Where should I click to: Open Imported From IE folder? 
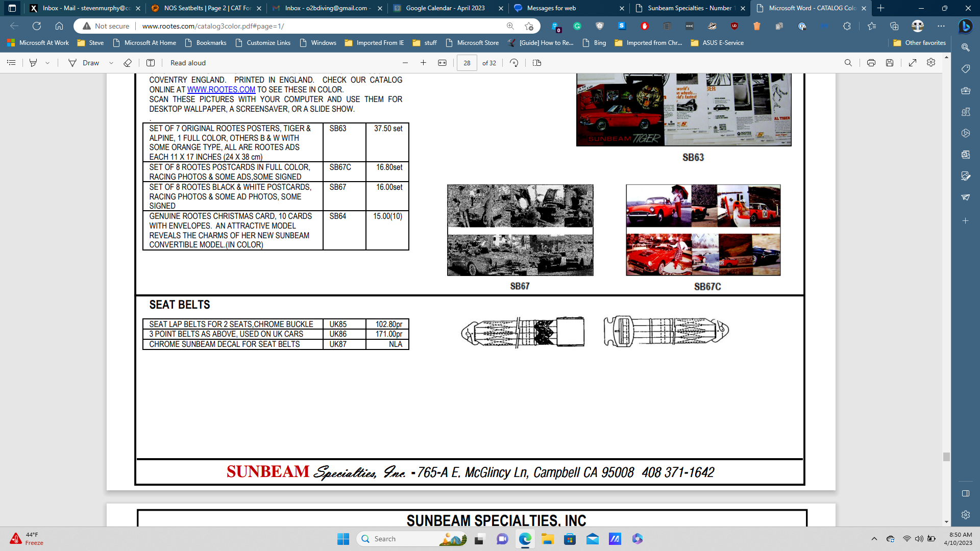(x=374, y=43)
